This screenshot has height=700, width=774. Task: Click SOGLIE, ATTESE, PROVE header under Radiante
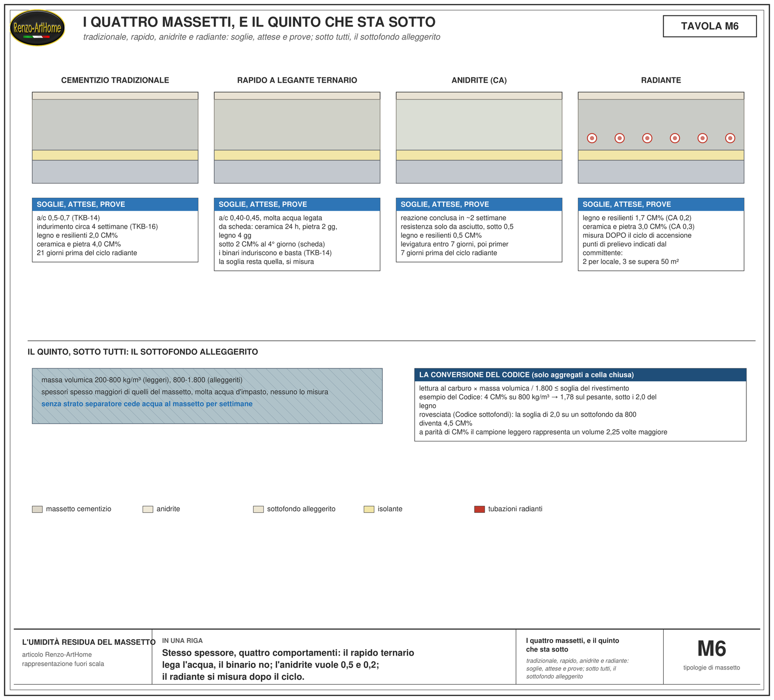pos(661,204)
